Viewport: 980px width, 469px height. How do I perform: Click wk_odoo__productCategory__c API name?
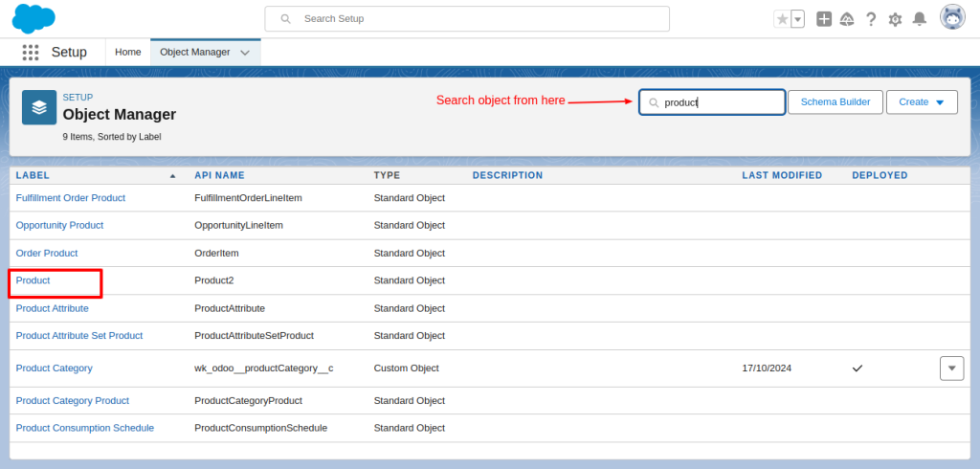tap(264, 368)
